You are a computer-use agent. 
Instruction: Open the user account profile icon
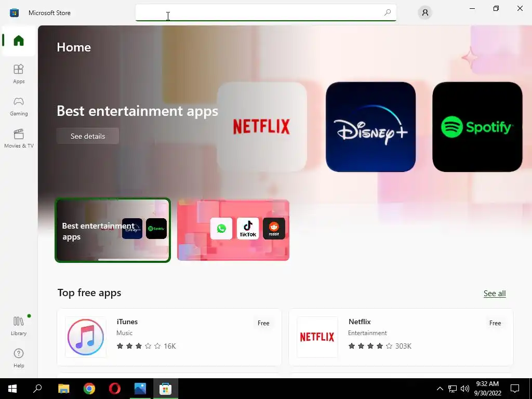click(x=425, y=13)
